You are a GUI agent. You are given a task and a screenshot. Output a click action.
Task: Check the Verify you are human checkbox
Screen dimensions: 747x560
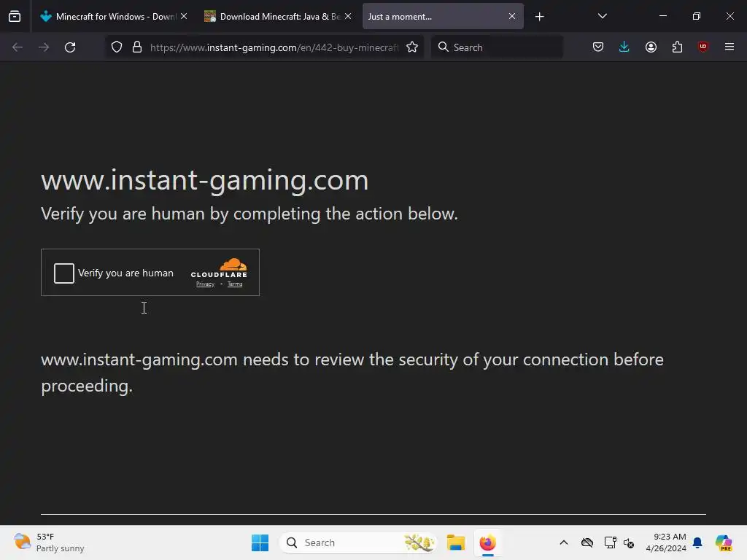[64, 273]
